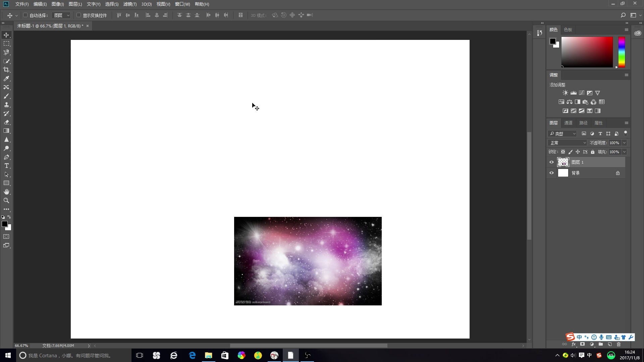Select the Eraser tool

pyautogui.click(x=6, y=122)
